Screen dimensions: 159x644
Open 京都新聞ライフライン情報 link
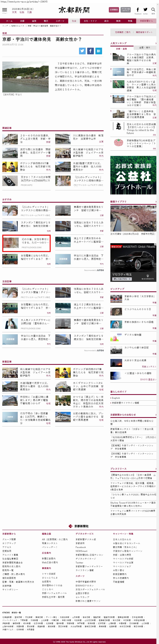pos(125,403)
